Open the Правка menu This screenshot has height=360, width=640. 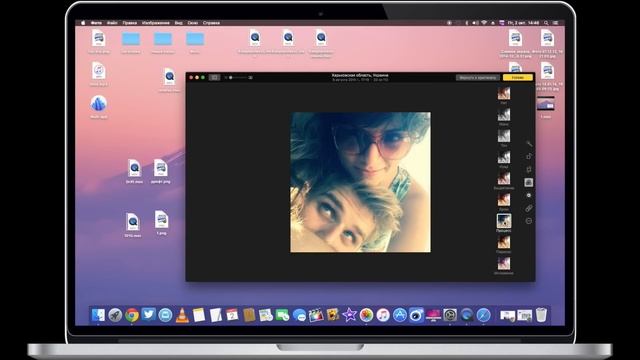[x=130, y=23]
